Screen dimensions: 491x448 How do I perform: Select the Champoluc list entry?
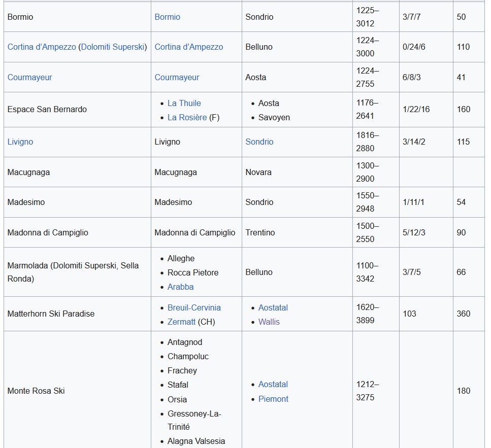pos(188,356)
